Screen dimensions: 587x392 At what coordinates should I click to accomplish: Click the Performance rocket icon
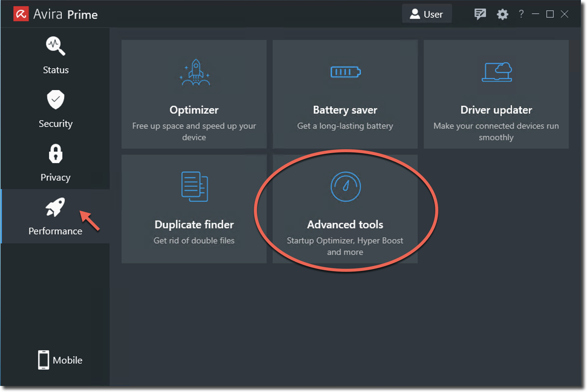56,208
